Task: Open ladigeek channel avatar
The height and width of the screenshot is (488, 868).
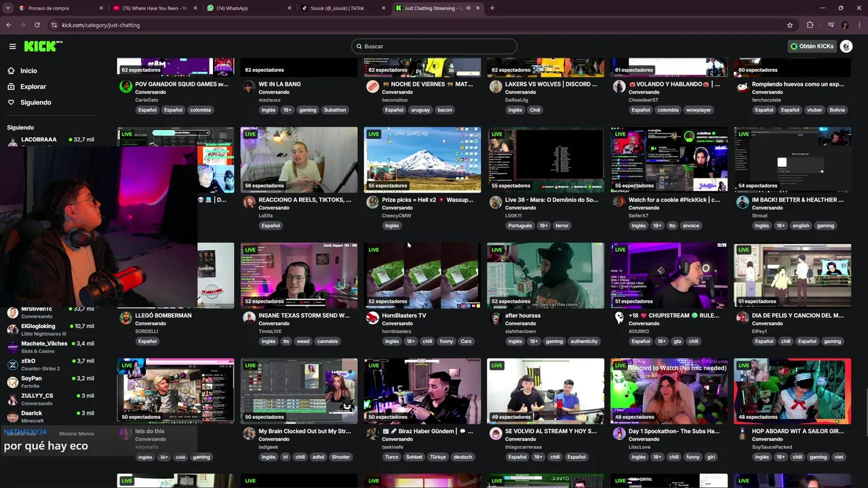Action: (249, 433)
